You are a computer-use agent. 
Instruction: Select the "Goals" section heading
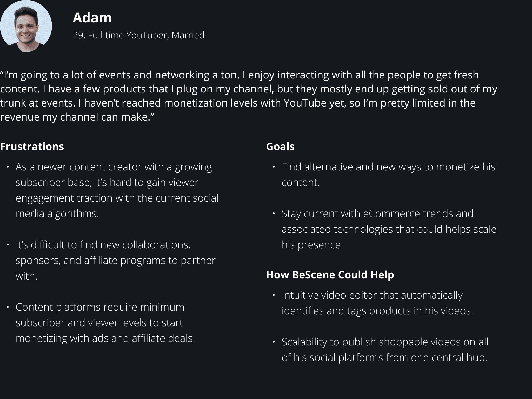[x=280, y=147]
